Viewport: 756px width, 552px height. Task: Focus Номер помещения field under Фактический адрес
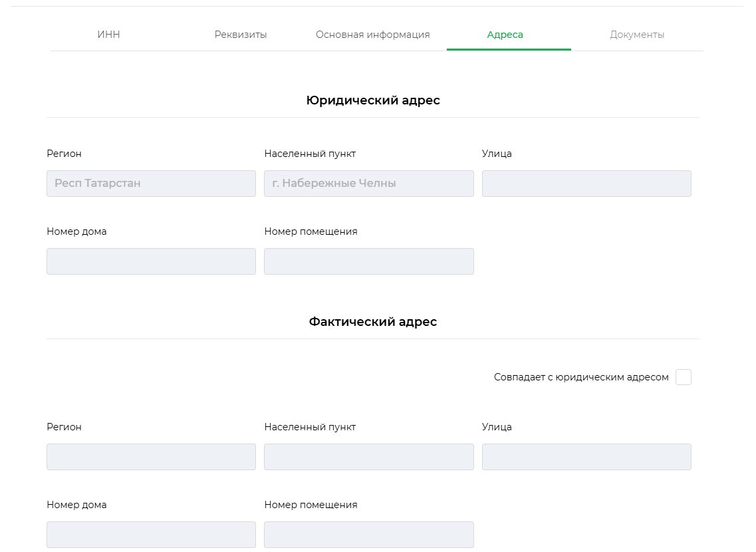pyautogui.click(x=369, y=535)
